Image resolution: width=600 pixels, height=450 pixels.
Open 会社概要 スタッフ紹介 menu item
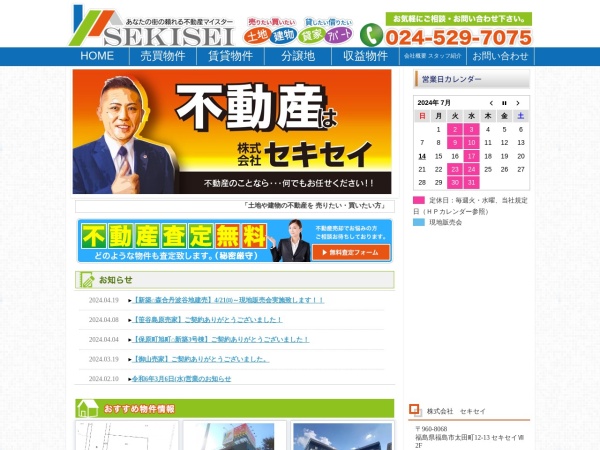point(432,56)
